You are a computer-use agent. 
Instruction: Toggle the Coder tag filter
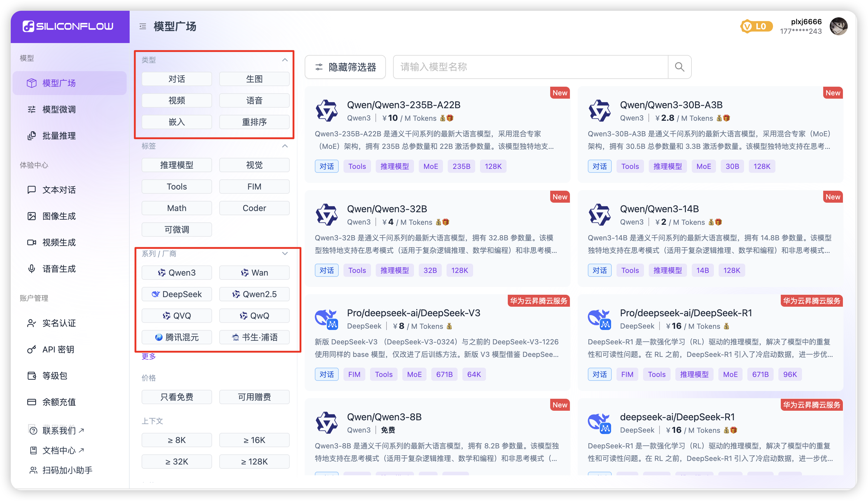click(254, 208)
